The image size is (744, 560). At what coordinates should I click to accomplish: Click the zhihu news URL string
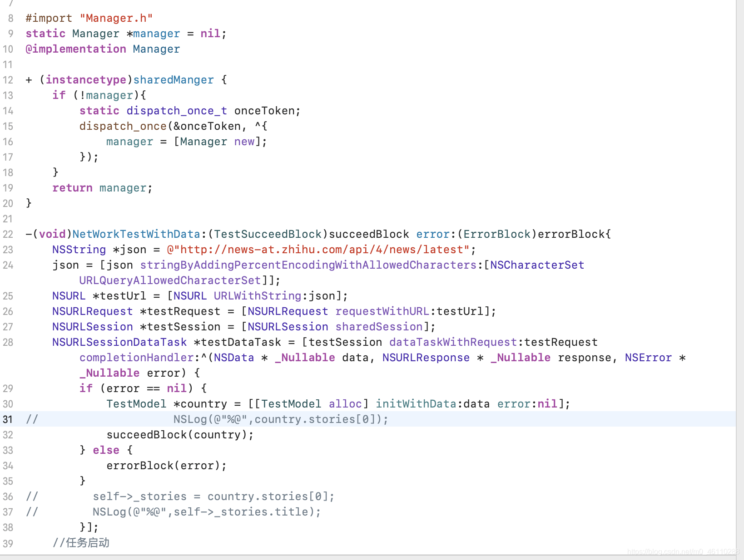click(x=318, y=250)
